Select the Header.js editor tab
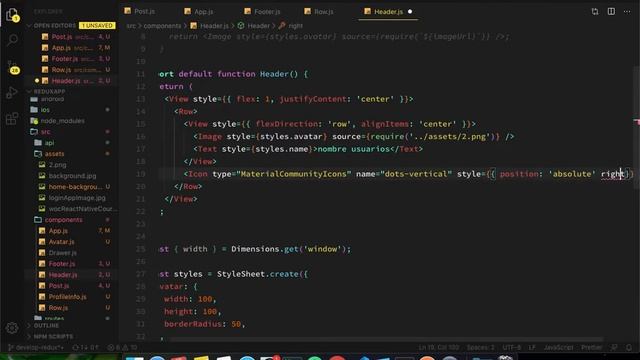 (x=388, y=11)
